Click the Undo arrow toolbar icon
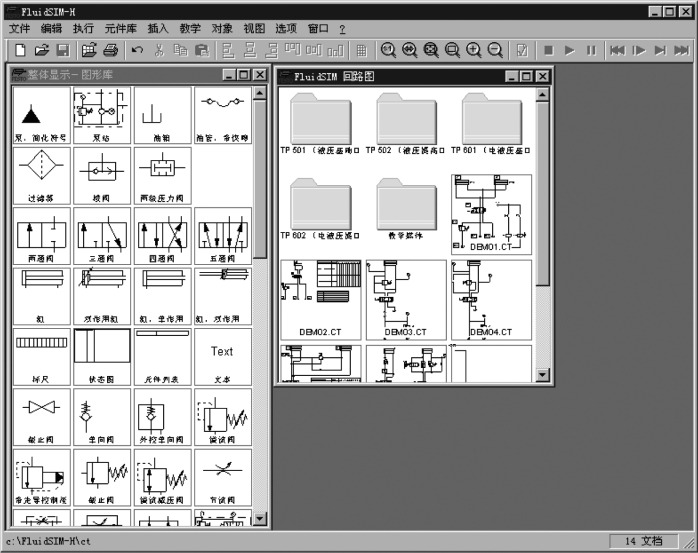698x553 pixels. coord(138,50)
